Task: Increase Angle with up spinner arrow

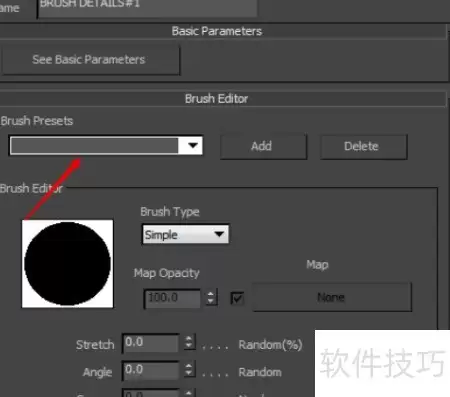Action: pyautogui.click(x=189, y=366)
